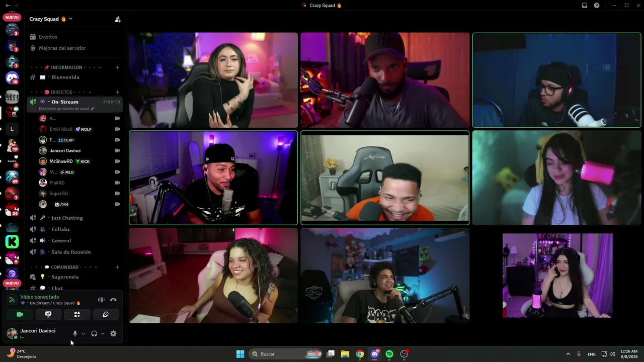
Task: Open headphone output options chevron
Action: 103,333
